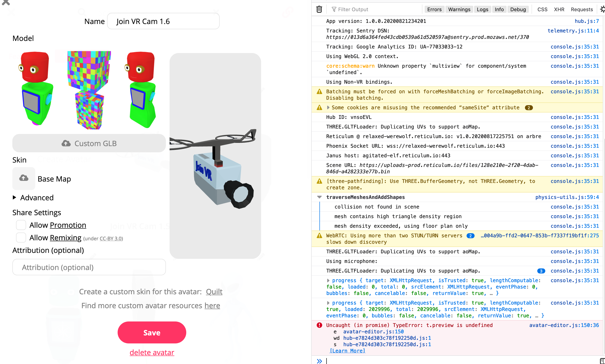Viewport: 605px width, 364px height.
Task: Click the warning icon beside the three-pathfinding message
Action: tap(319, 181)
